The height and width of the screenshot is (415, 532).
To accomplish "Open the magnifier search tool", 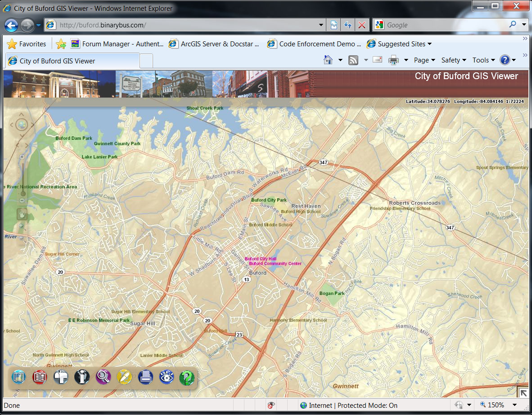I will click(103, 378).
